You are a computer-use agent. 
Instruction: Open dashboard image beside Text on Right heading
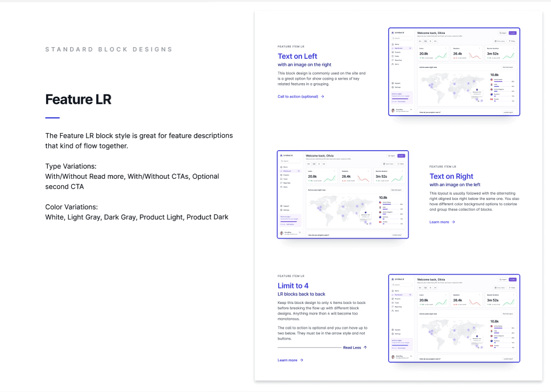click(342, 195)
